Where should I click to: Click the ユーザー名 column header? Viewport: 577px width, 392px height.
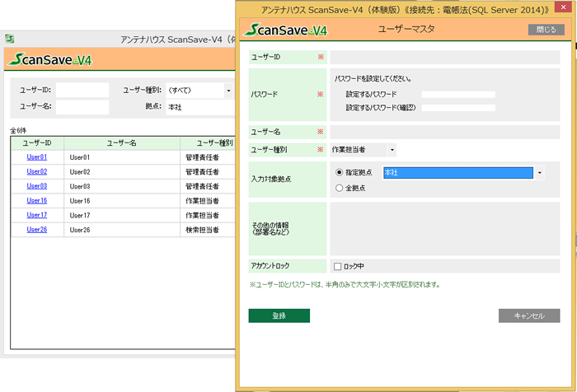[x=121, y=142]
